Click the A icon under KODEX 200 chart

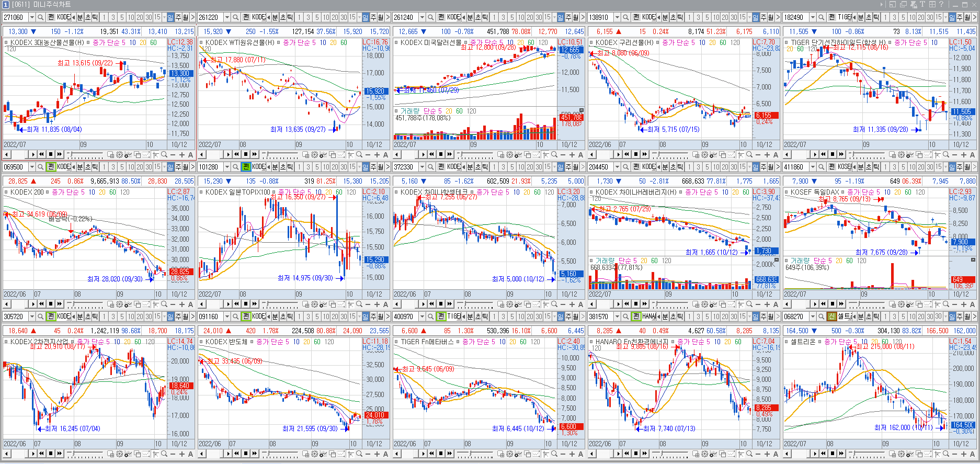pos(190,304)
